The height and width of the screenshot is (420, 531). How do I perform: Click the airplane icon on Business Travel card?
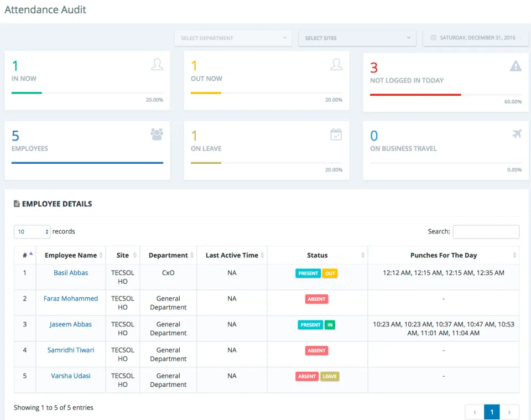click(517, 134)
